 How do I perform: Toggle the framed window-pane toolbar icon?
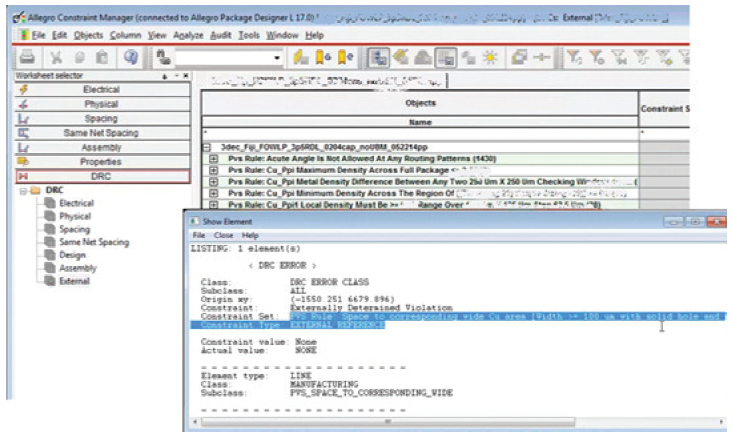(446, 58)
